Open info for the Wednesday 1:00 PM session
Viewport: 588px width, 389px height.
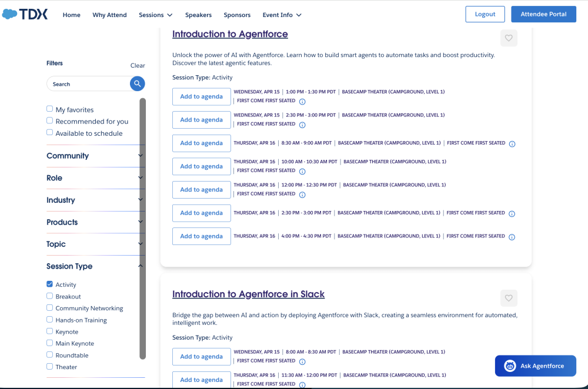(302, 101)
